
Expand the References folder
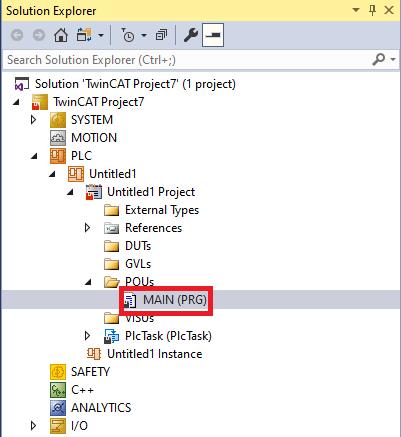pos(87,228)
